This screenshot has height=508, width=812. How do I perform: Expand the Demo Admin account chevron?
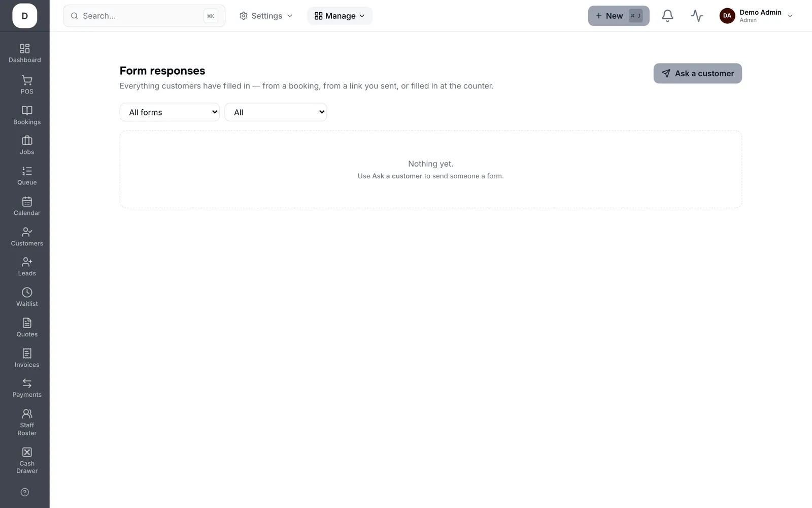(x=790, y=16)
